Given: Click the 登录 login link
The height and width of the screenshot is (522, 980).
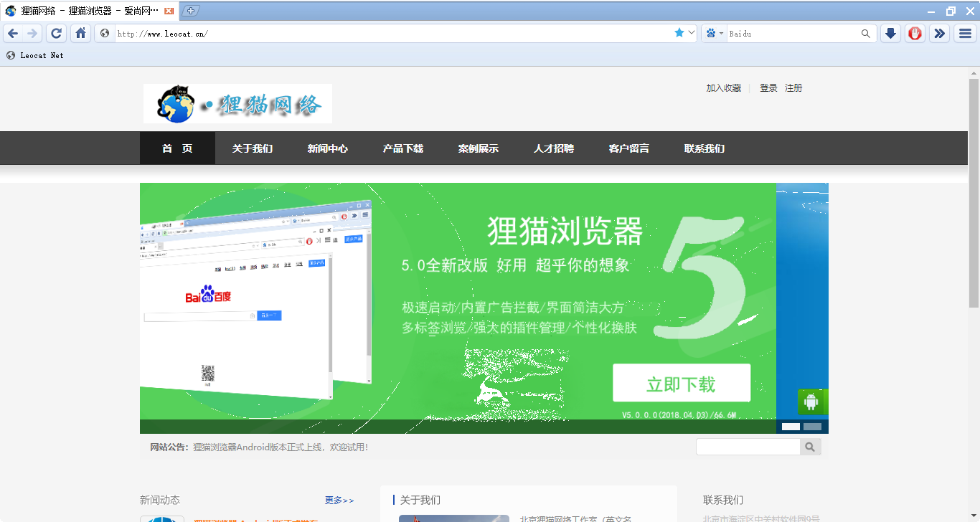Looking at the screenshot, I should coord(768,88).
